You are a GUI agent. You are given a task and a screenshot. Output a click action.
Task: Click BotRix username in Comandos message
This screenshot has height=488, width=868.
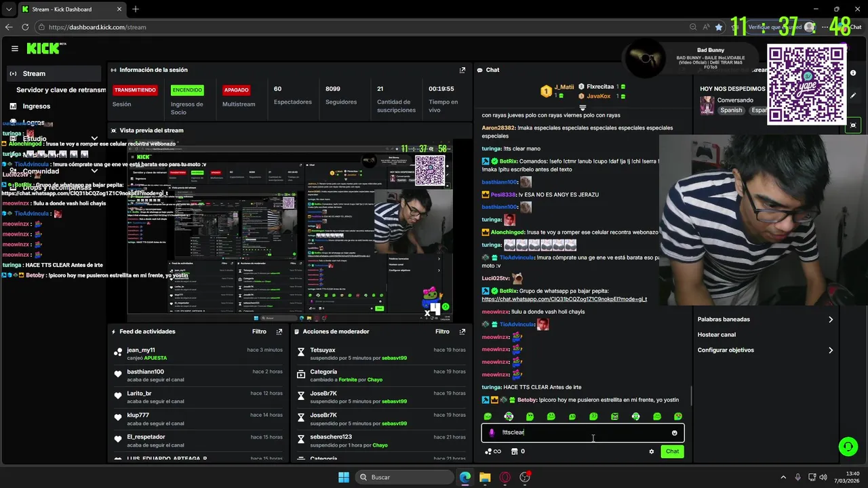pyautogui.click(x=509, y=161)
